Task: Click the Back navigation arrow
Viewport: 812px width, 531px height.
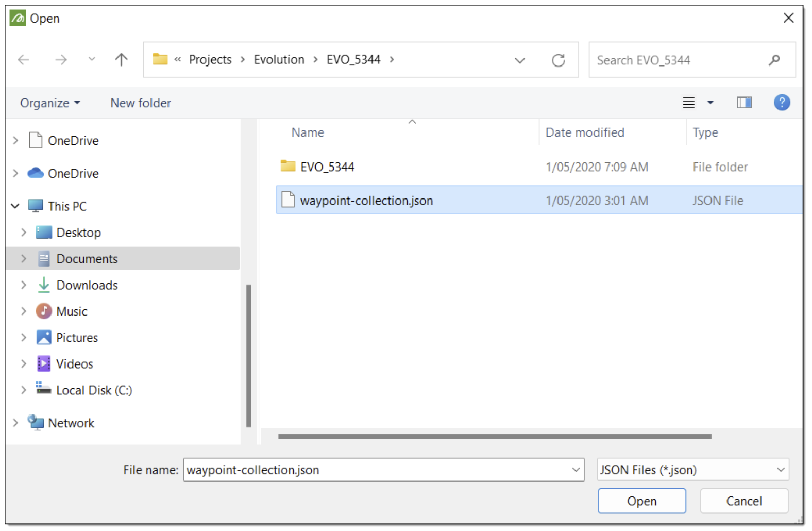Action: pyautogui.click(x=24, y=60)
